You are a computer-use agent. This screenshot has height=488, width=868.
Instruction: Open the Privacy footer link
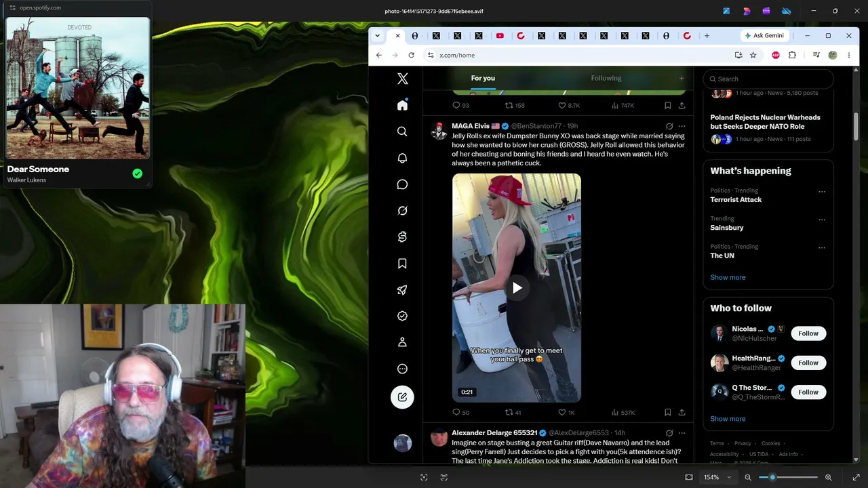[743, 443]
